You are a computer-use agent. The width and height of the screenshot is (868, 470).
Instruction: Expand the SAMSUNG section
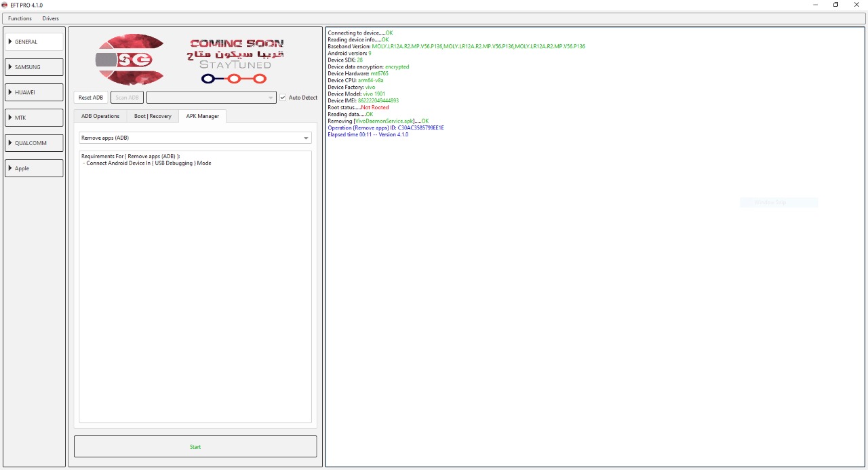(x=34, y=67)
